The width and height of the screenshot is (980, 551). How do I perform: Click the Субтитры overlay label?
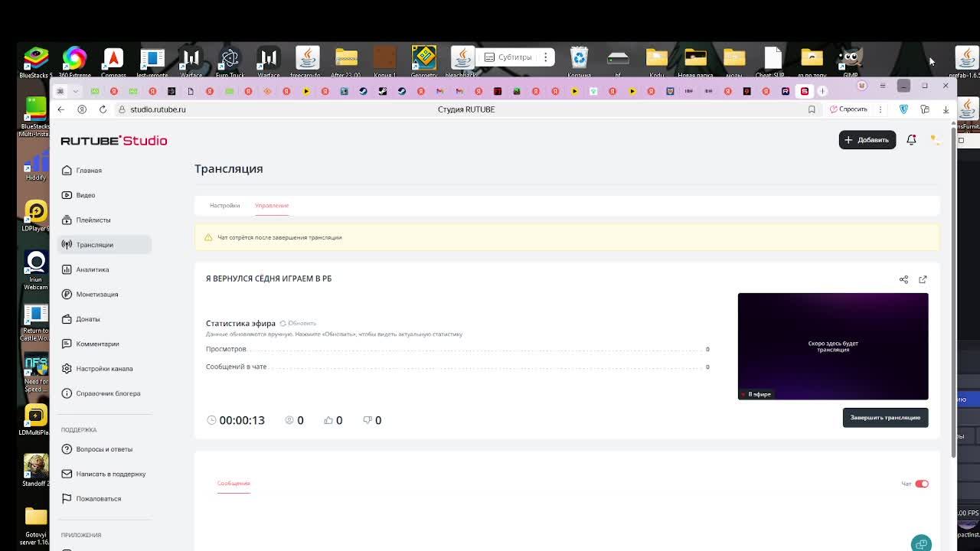click(514, 57)
